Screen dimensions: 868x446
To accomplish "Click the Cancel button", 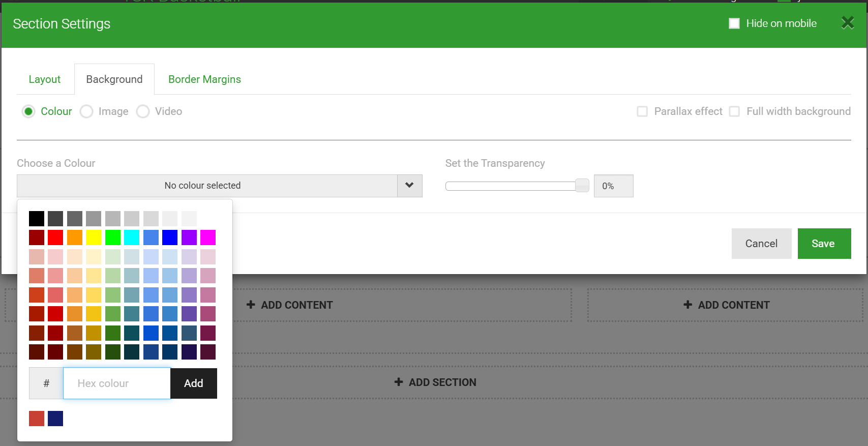I will pyautogui.click(x=761, y=244).
